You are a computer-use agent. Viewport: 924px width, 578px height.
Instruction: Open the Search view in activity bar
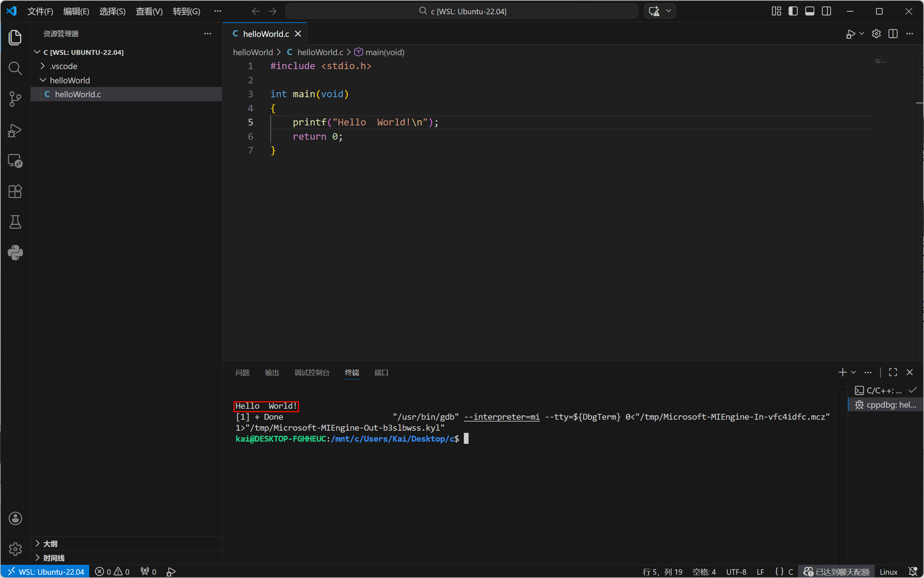(15, 68)
